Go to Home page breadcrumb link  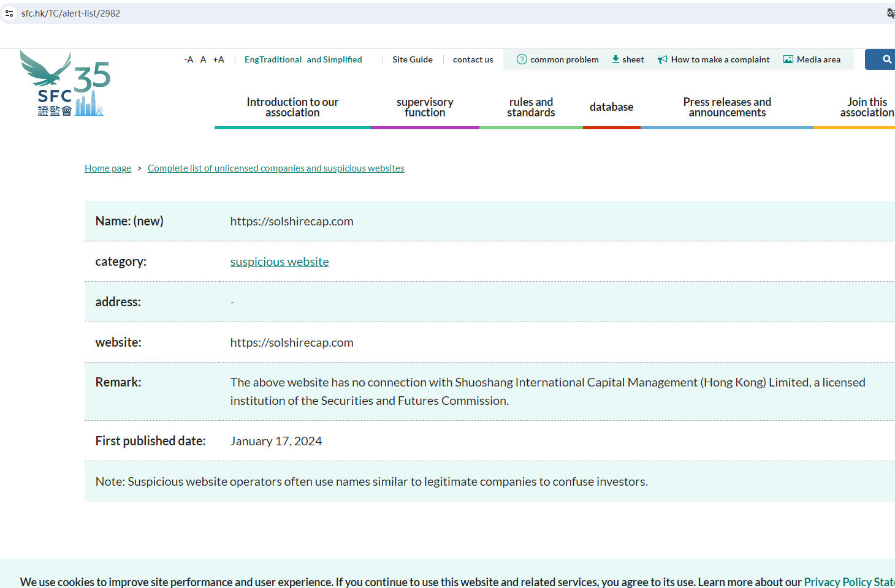pyautogui.click(x=108, y=168)
